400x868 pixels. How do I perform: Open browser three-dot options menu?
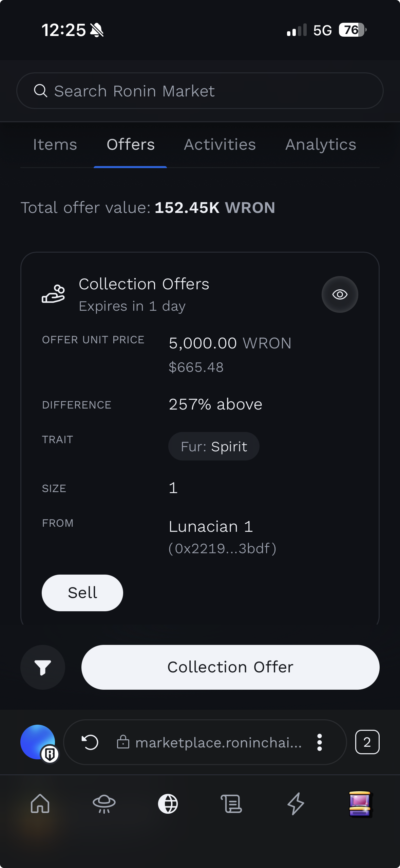319,742
